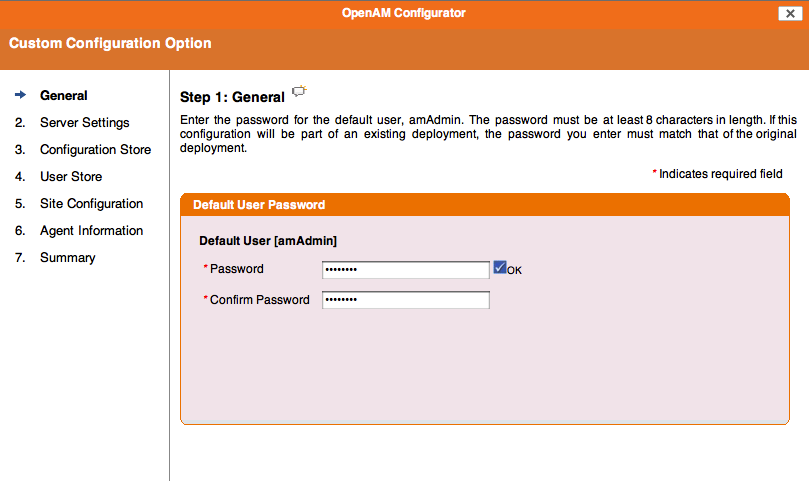Click the Password field label

(236, 269)
